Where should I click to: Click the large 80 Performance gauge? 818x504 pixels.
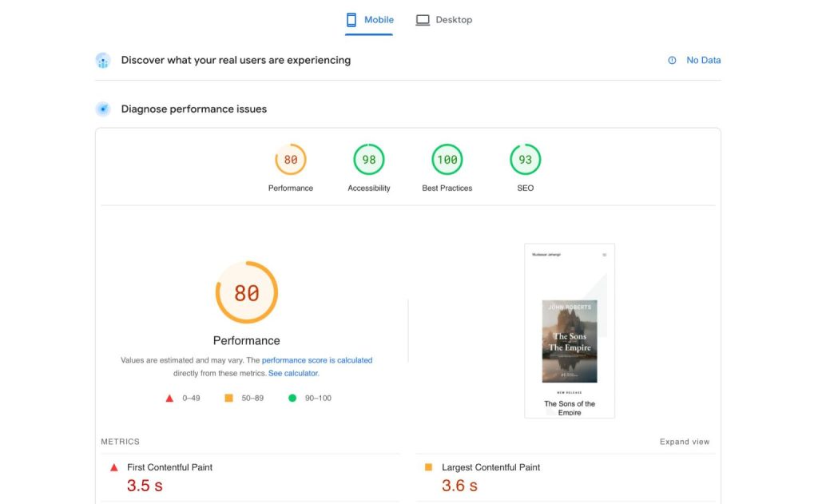pos(247,292)
